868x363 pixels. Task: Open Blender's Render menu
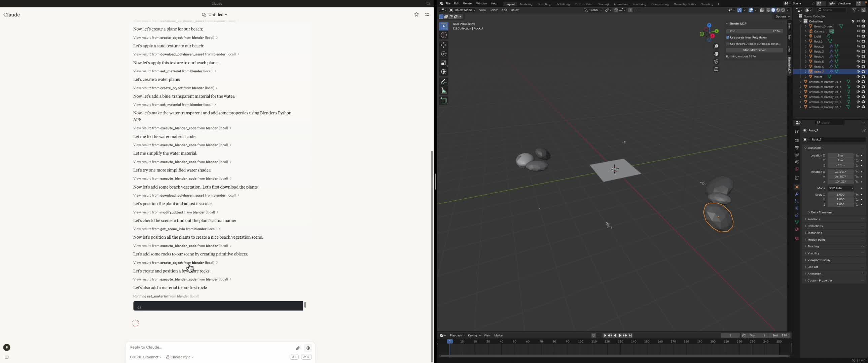pos(468,3)
